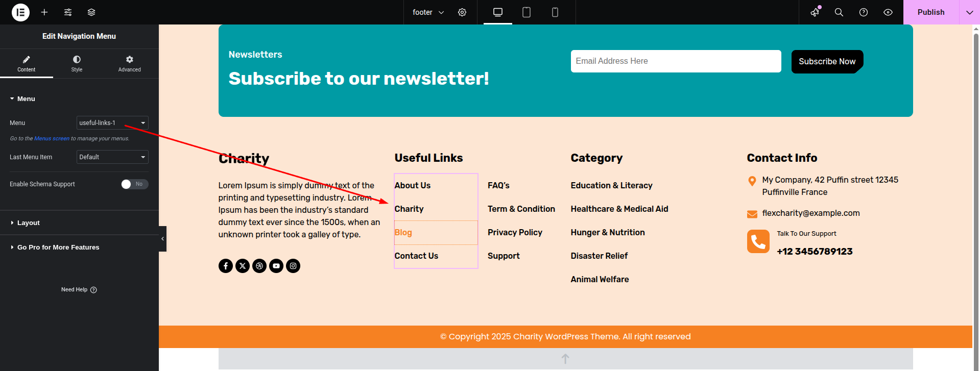The height and width of the screenshot is (371, 980).
Task: Open the Menus screen link
Action: tap(52, 139)
